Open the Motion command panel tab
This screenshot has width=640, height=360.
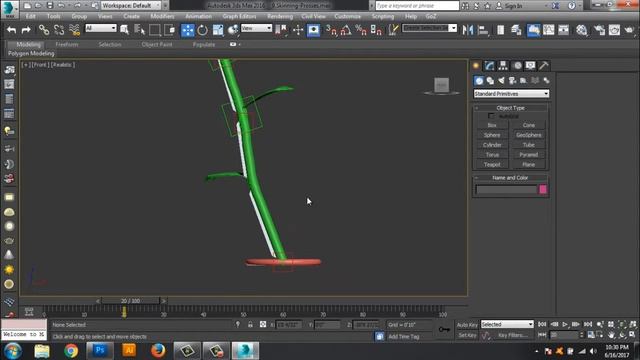517,66
